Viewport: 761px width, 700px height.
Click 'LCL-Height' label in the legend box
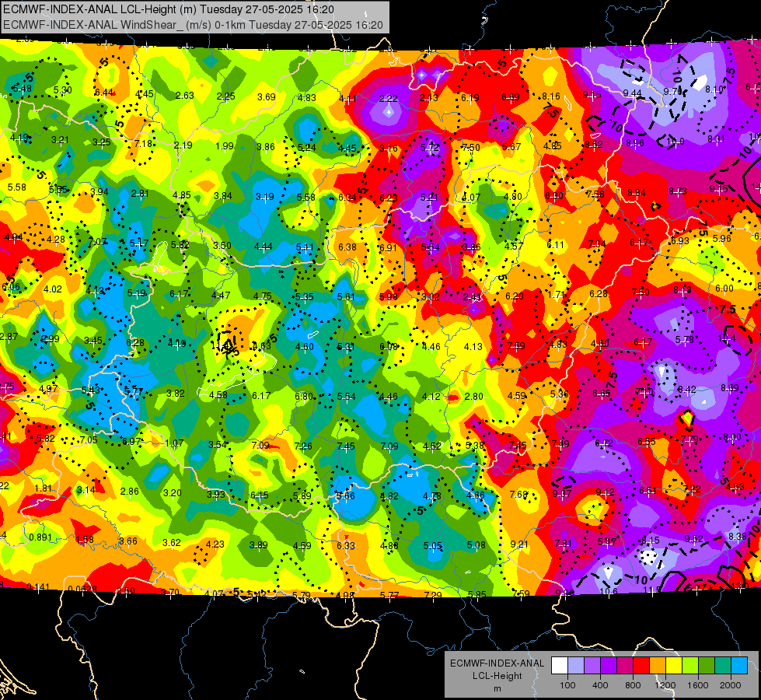[497, 676]
